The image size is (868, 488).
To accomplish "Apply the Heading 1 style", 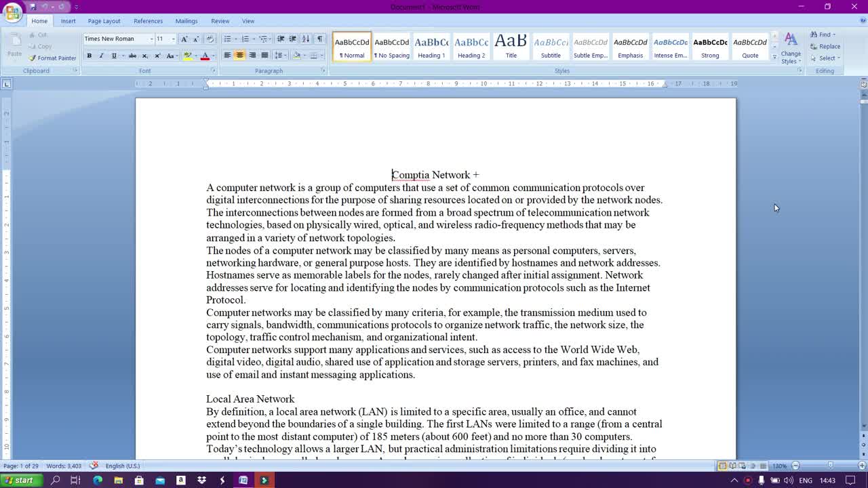I will (431, 46).
